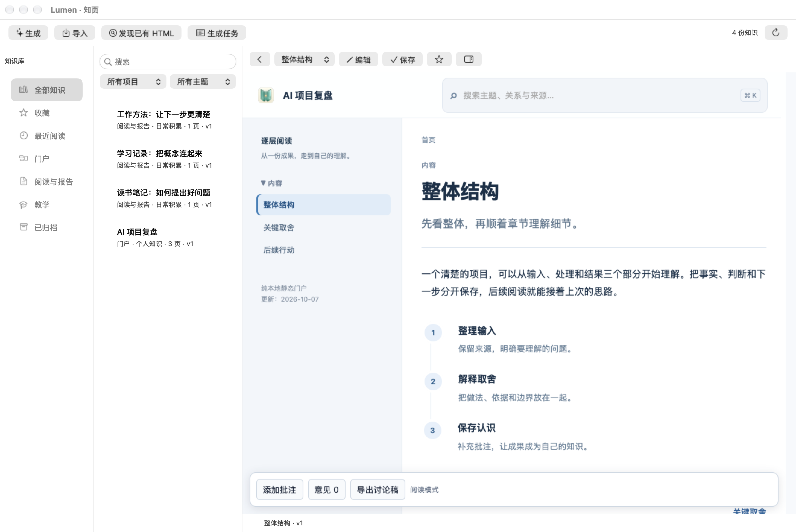The width and height of the screenshot is (796, 532).
Task: Open 教学 in the sidebar
Action: pyautogui.click(x=47, y=204)
